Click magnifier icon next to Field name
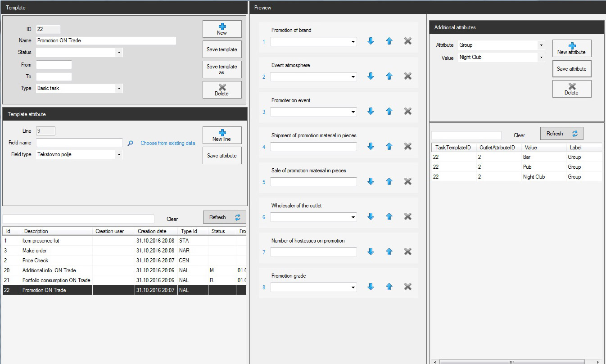Viewport: 606px width, 364px height. tap(130, 143)
